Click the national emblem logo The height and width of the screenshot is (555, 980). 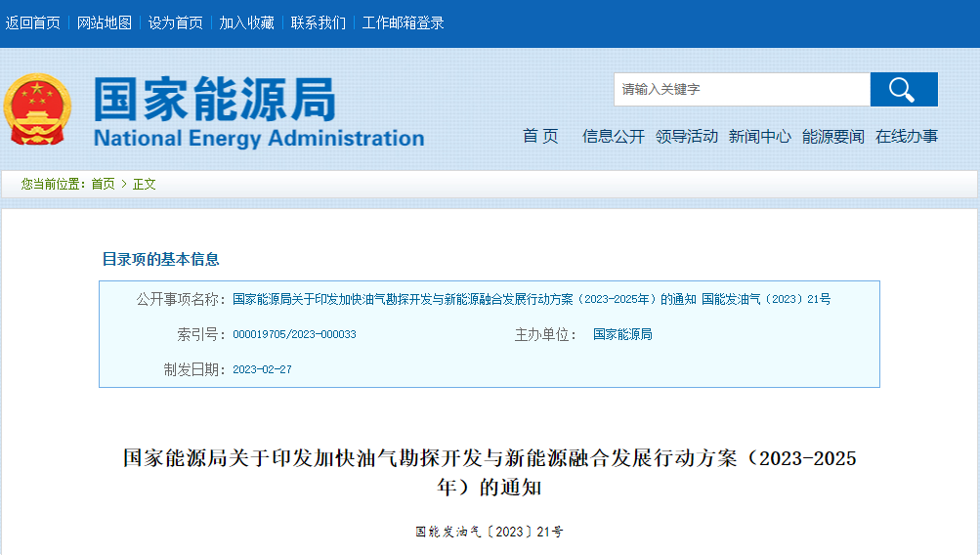pos(37,109)
